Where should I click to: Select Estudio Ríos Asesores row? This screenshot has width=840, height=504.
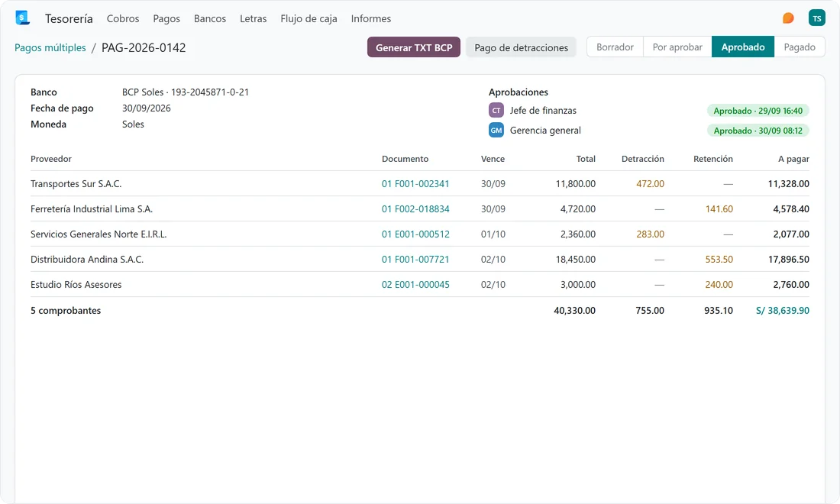click(x=420, y=284)
